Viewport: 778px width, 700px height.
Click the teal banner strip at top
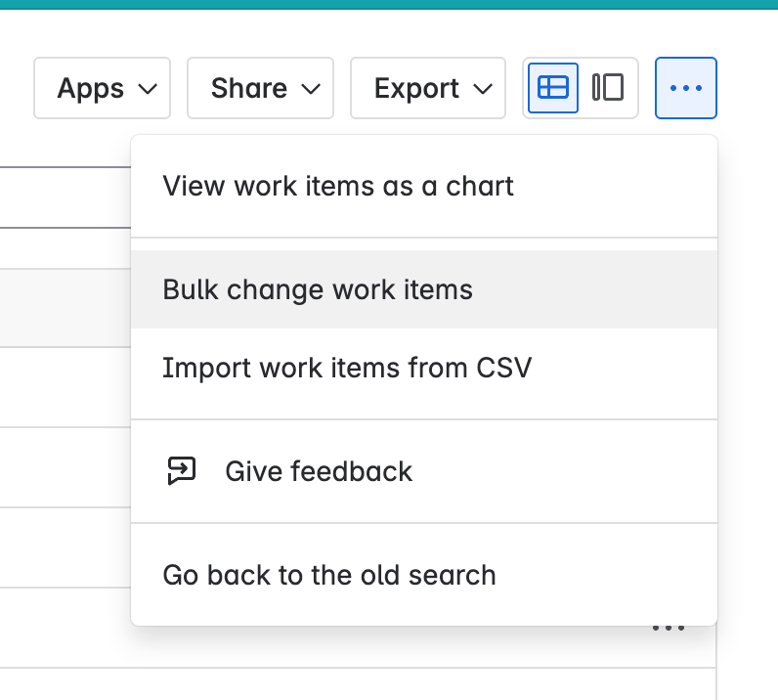pos(389,5)
